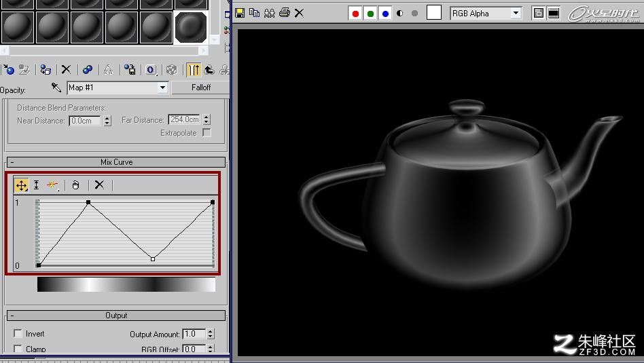Select the top-left peak curve point
This screenshot has width=644, height=363.
88,202
